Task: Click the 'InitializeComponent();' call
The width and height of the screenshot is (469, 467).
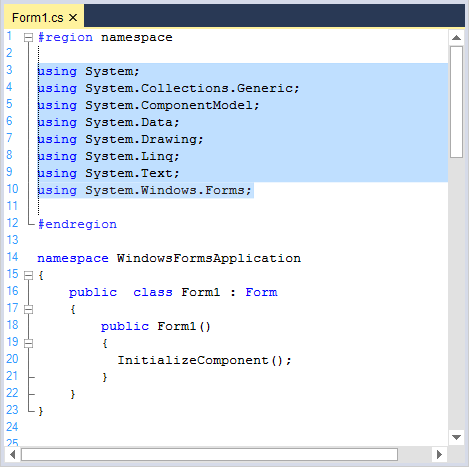Action: 205,360
